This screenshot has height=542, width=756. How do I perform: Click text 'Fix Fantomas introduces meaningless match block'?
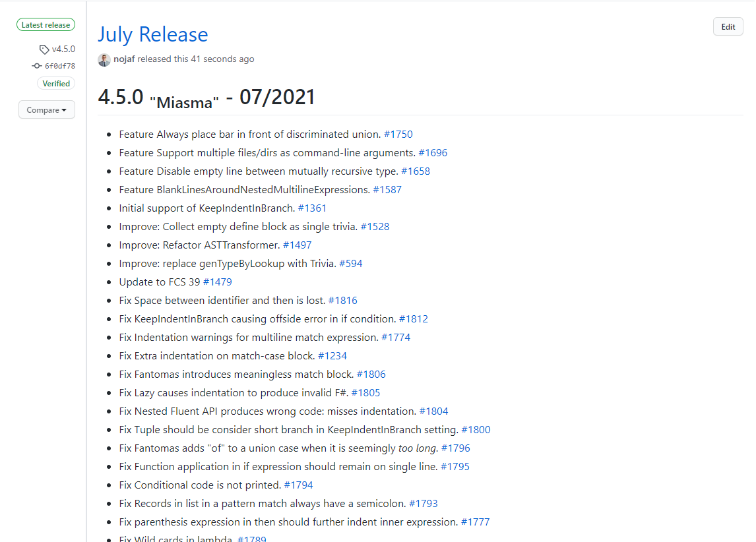coord(236,375)
